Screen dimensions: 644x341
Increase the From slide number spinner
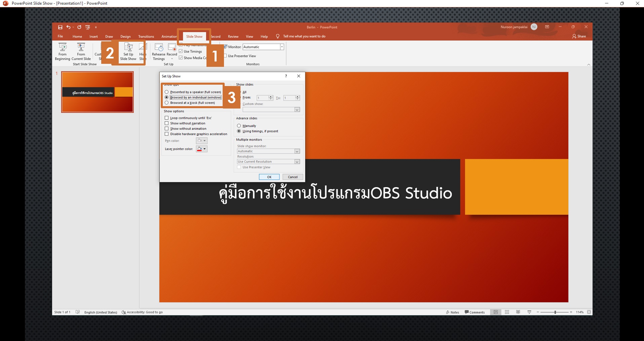click(271, 96)
